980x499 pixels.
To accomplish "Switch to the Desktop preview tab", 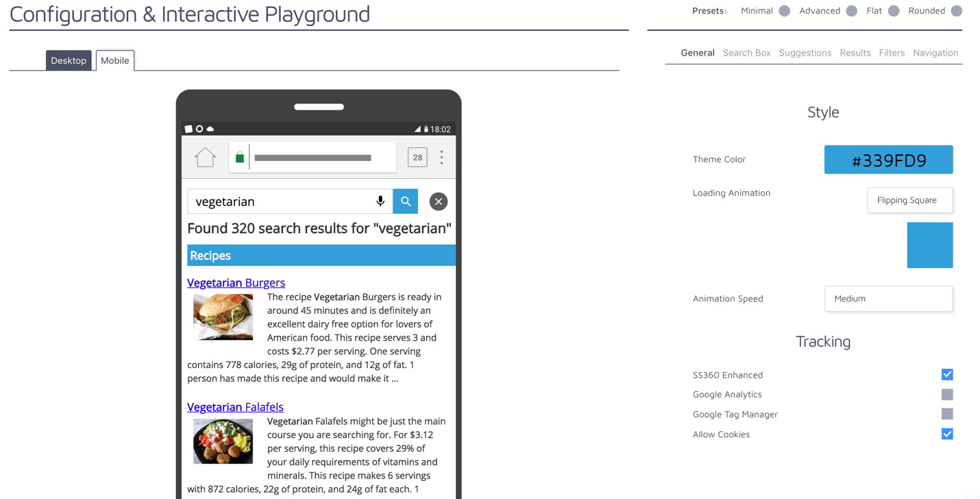I will [69, 60].
